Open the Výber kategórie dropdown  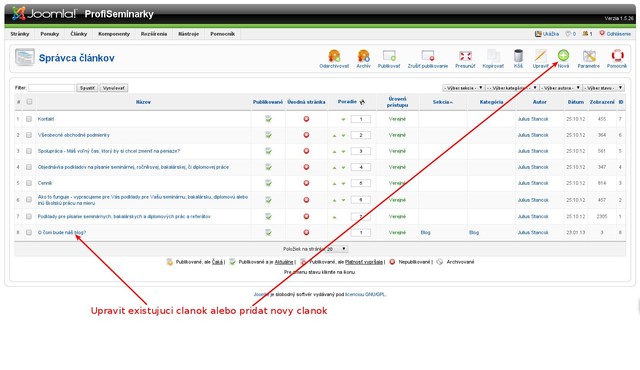coord(512,88)
